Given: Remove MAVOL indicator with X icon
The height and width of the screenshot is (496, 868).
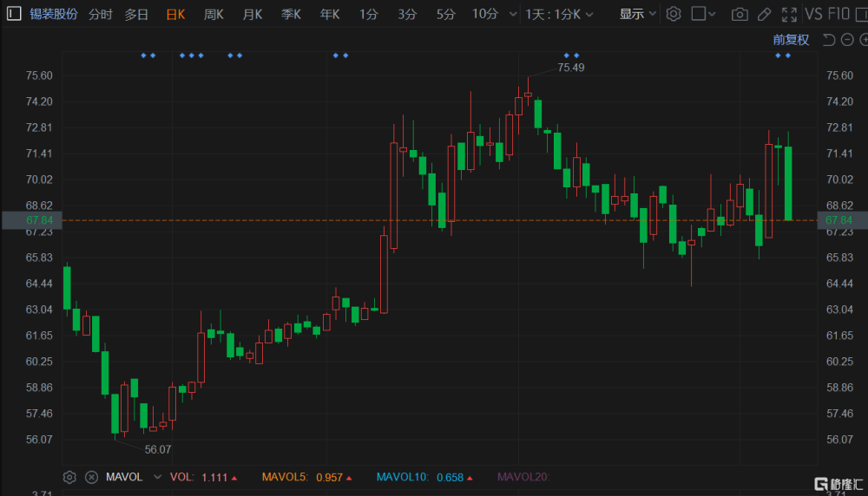Looking at the screenshot, I should [91, 477].
